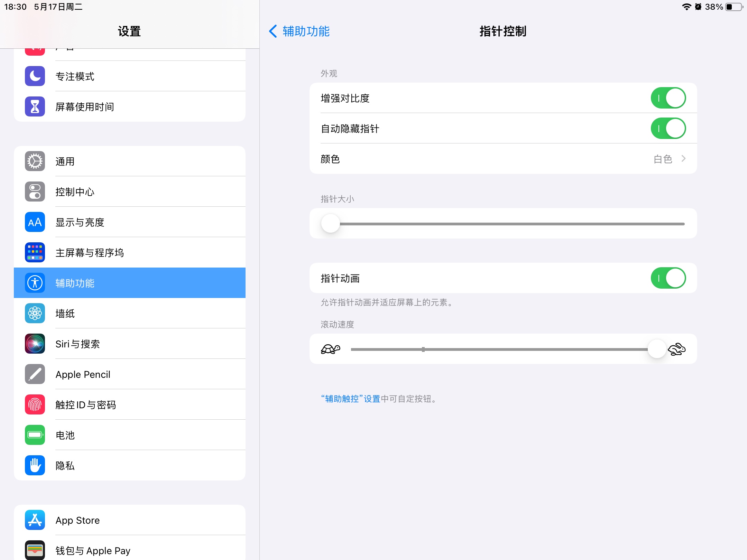747x560 pixels.
Task: Tap the Control Center toggles icon
Action: pos(35,192)
